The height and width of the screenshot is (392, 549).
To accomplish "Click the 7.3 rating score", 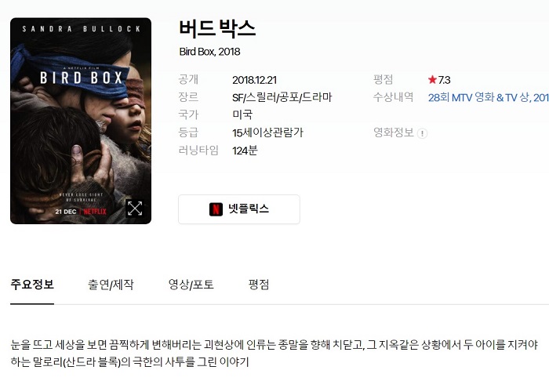I will pos(445,80).
